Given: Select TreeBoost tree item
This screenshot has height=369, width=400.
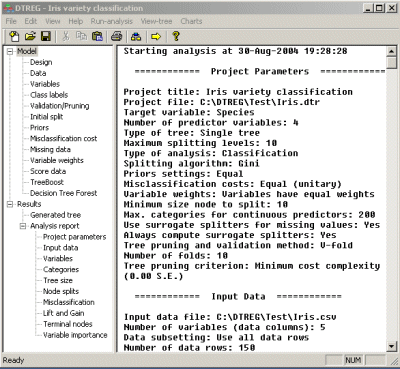Looking at the screenshot, I should pyautogui.click(x=47, y=182).
